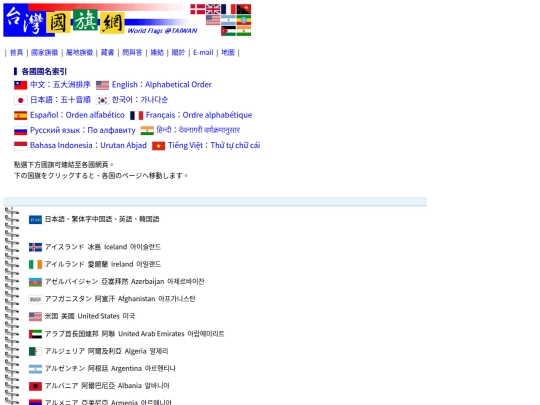Click the Taiwan flag icon beside 中文
Image resolution: width=540 pixels, height=405 pixels.
click(20, 85)
